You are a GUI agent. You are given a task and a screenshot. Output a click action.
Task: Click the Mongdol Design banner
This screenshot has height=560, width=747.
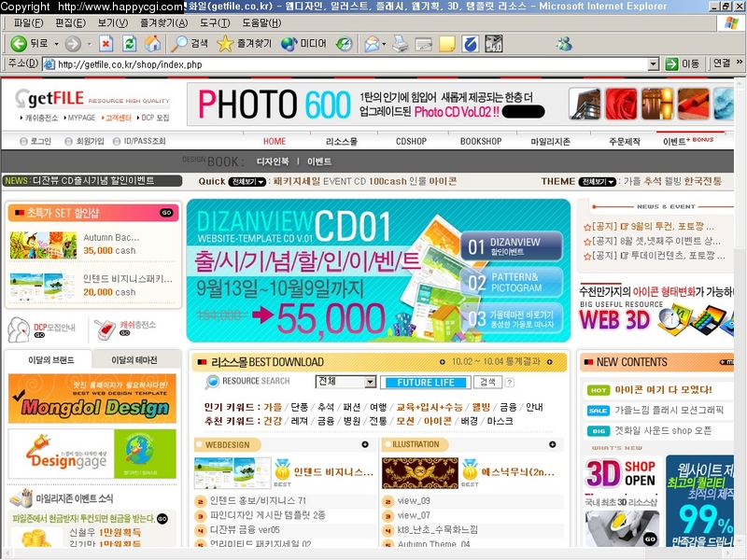click(92, 399)
